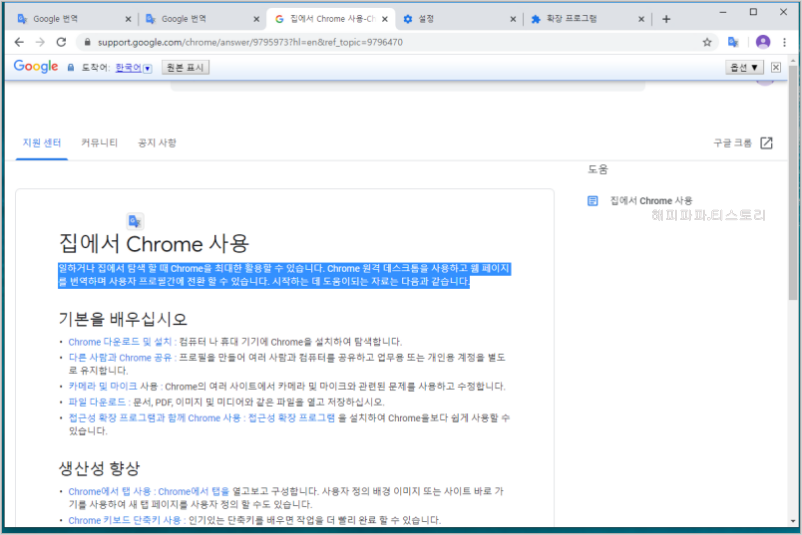Viewport: 802px width, 535px height.
Task: Open the Chrome 키보드 단축키 사용 link
Action: pos(125,520)
